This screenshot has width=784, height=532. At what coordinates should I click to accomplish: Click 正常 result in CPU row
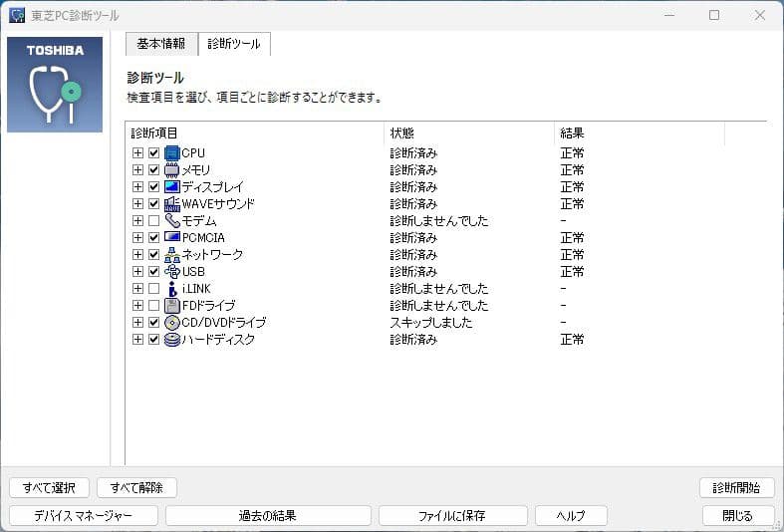pos(572,153)
